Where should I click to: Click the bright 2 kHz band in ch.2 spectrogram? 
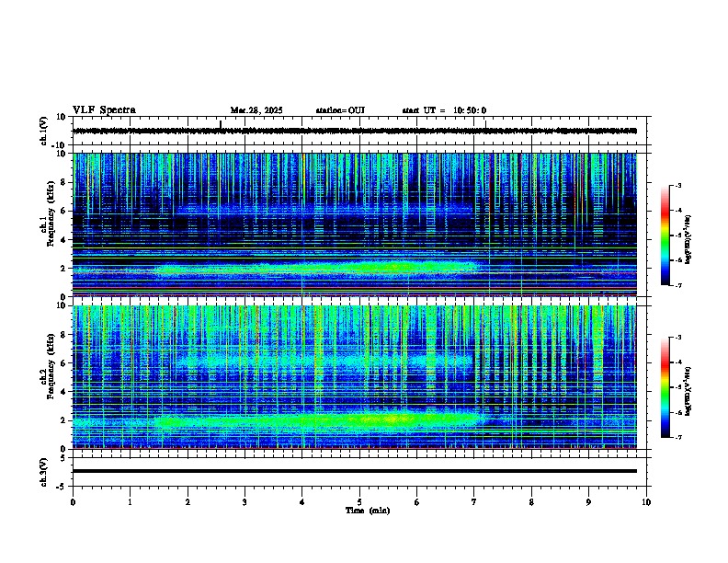tap(321, 420)
